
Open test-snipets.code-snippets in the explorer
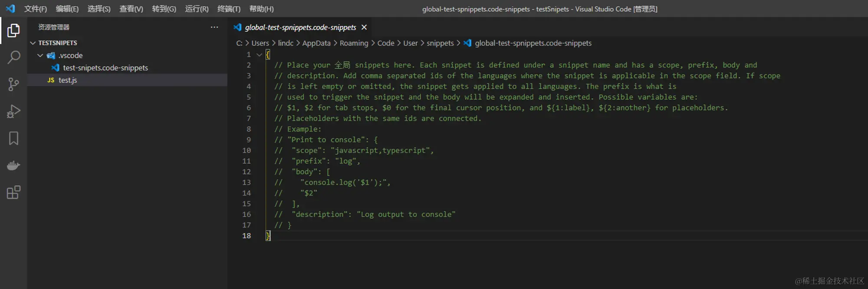point(105,68)
